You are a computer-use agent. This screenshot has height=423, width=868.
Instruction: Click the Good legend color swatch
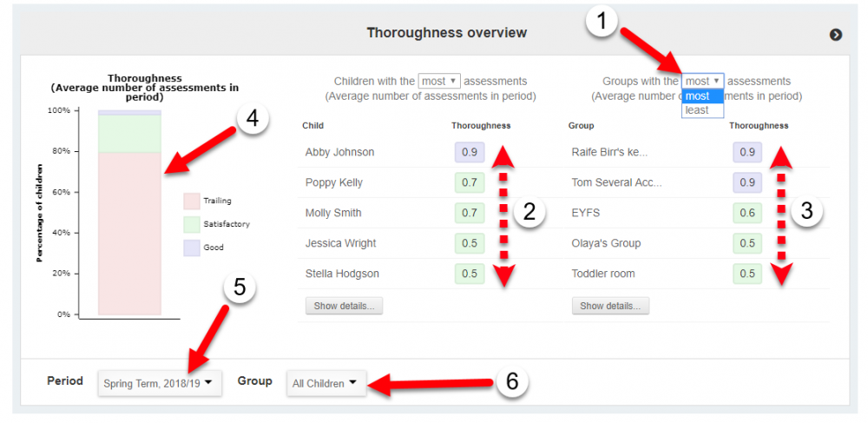coord(192,248)
